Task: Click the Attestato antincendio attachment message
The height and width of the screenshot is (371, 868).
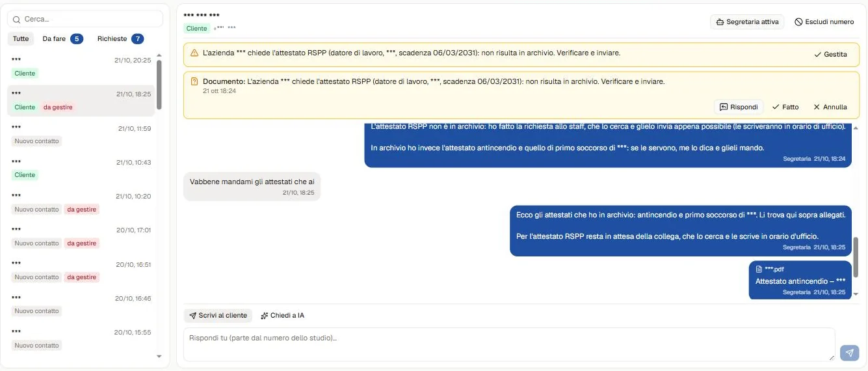Action: pyautogui.click(x=800, y=281)
